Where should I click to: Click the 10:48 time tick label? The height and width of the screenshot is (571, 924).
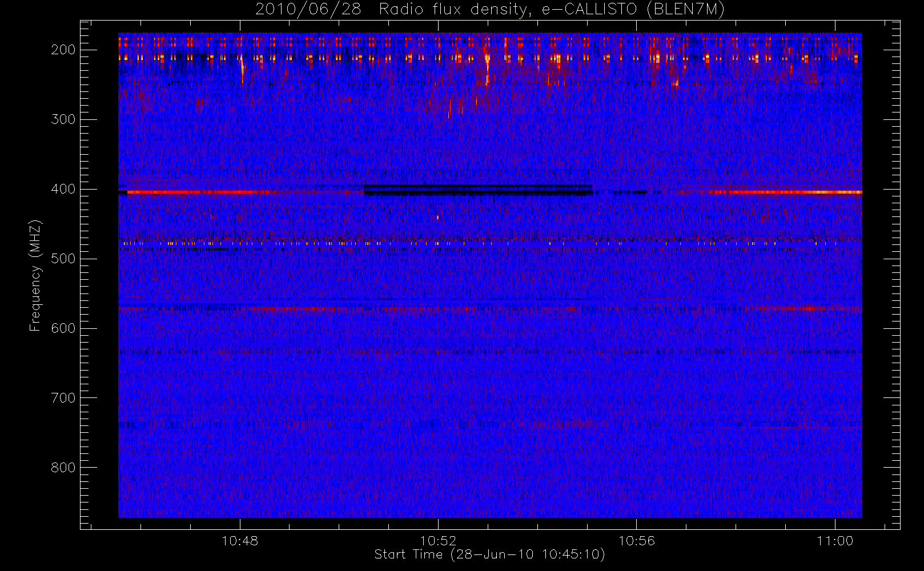tap(240, 541)
